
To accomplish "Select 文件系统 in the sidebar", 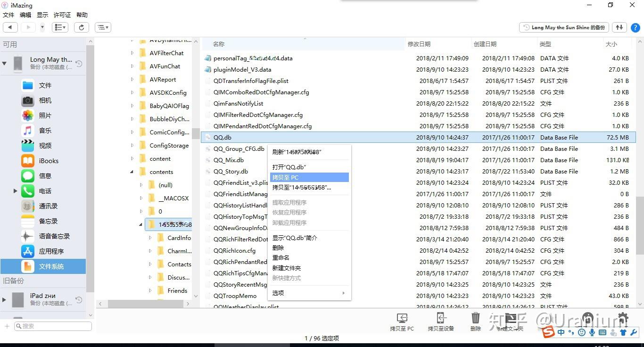I will [x=43, y=266].
